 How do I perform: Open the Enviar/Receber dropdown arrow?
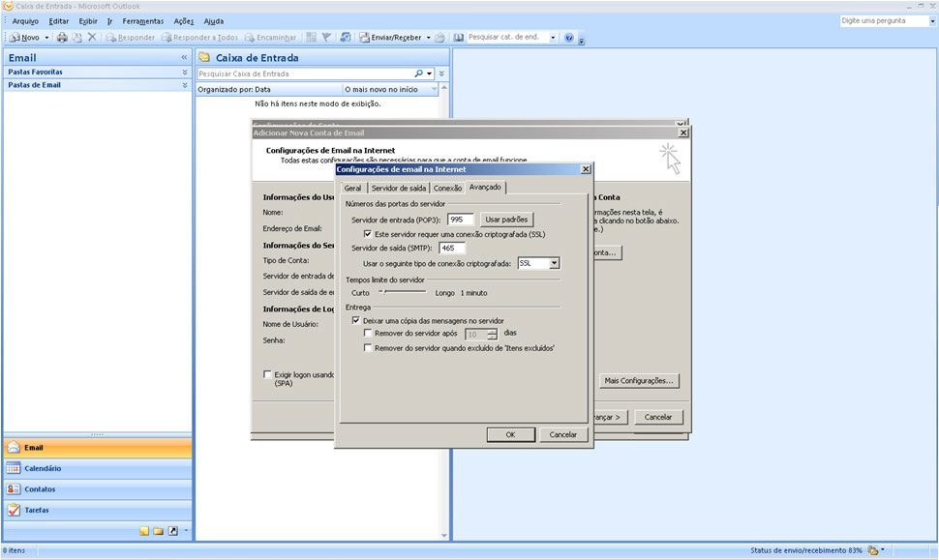(x=428, y=38)
